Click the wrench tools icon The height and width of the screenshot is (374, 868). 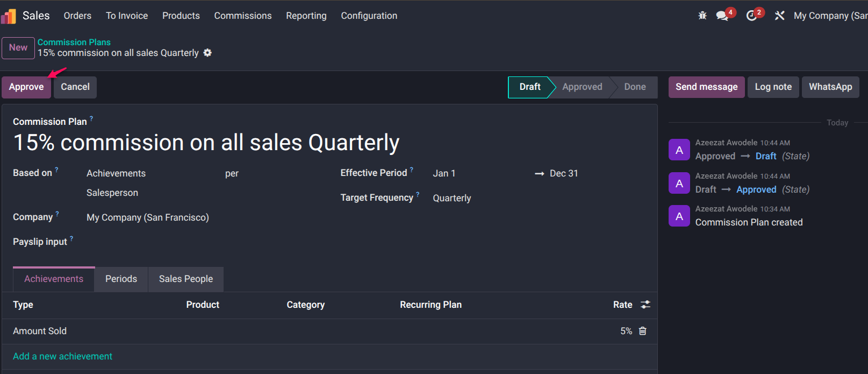tap(779, 16)
